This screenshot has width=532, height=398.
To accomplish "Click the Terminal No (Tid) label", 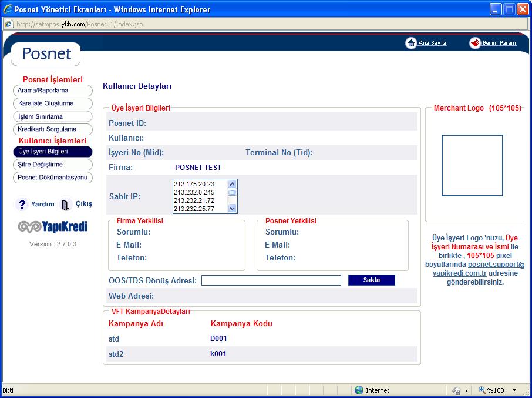I will pyautogui.click(x=279, y=153).
